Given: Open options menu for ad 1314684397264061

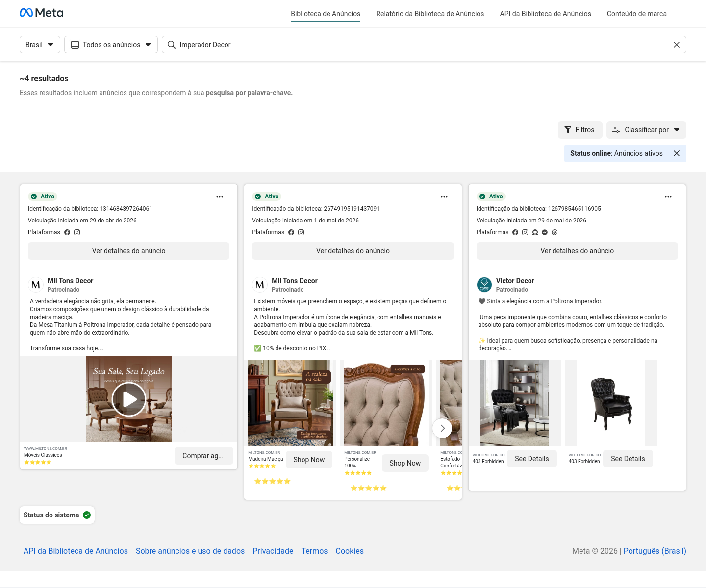Looking at the screenshot, I should coord(220,197).
